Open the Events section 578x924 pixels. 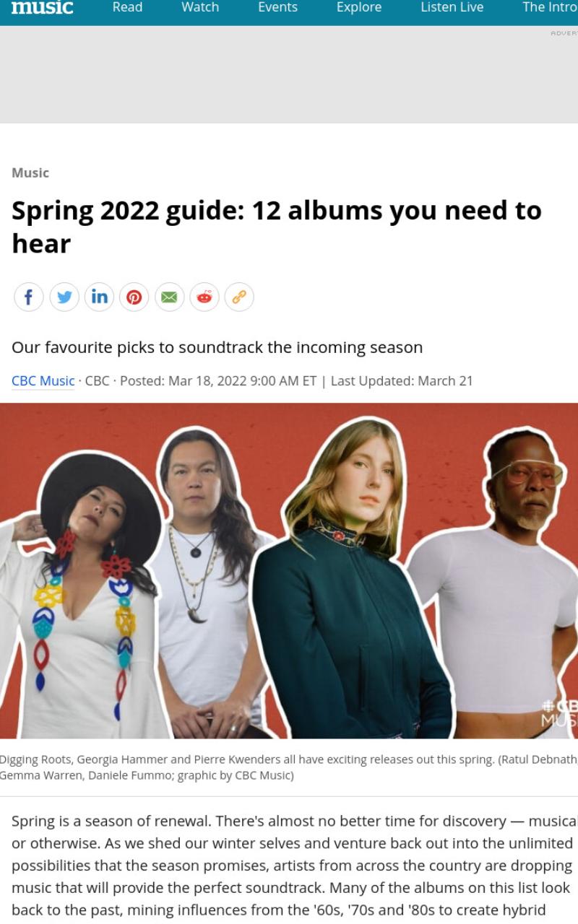(277, 7)
